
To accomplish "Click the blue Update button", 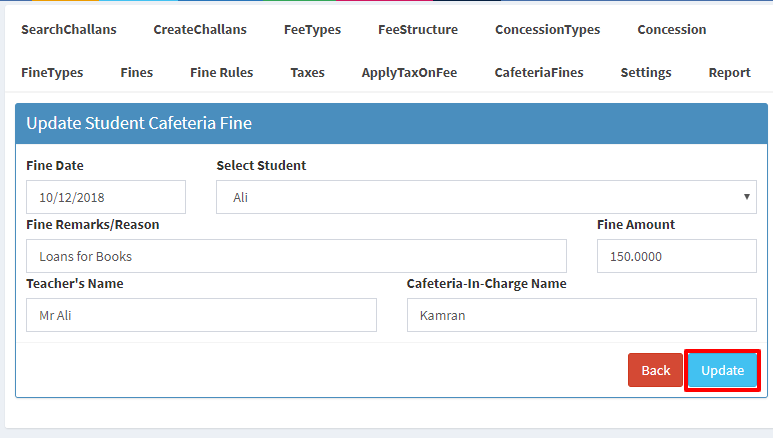I will 722,370.
